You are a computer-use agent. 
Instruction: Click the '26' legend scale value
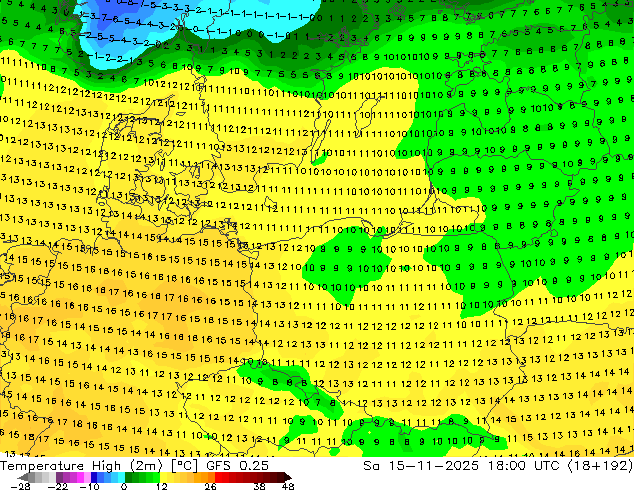[210, 486]
